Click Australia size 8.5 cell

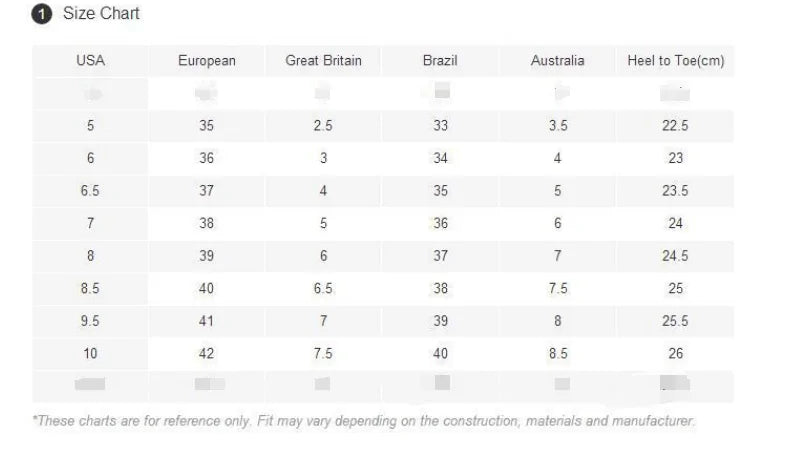(557, 354)
